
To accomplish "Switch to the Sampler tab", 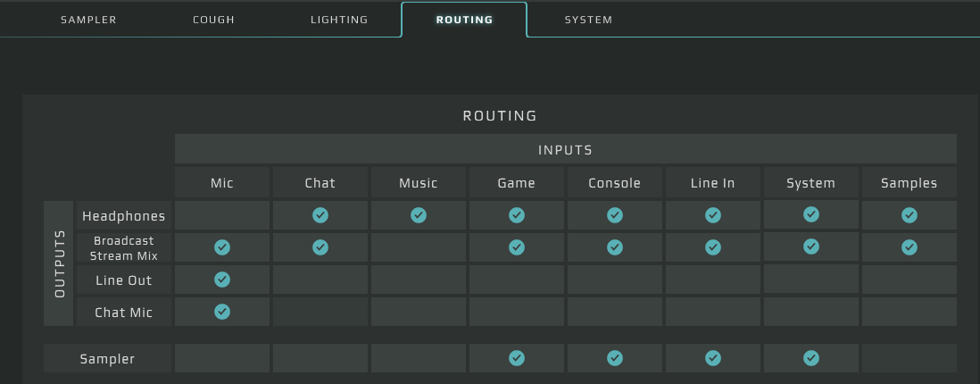I will click(x=88, y=20).
